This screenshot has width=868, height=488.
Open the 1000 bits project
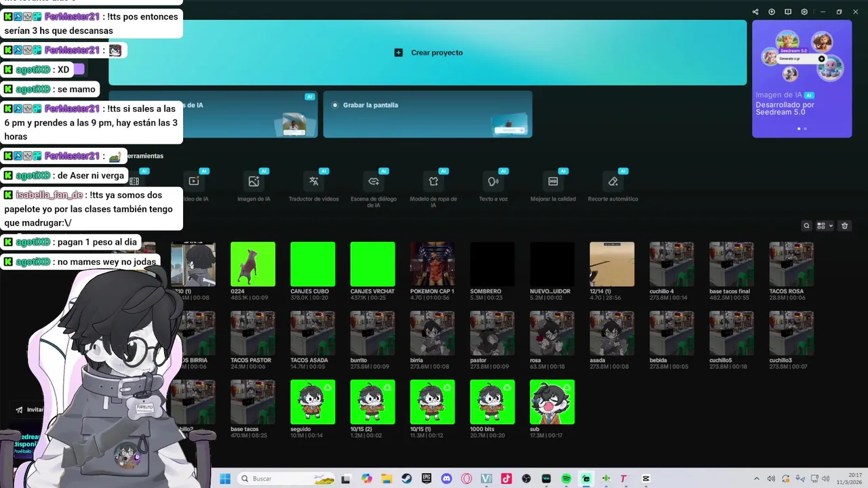pyautogui.click(x=492, y=402)
